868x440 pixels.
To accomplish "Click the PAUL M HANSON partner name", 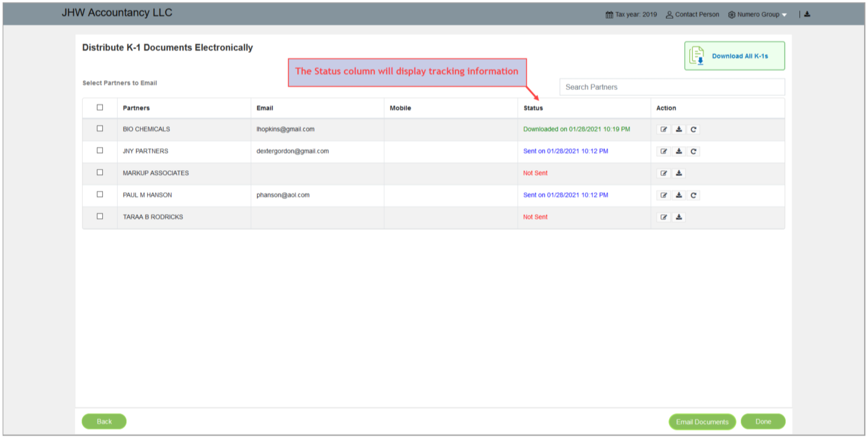I will pos(147,195).
